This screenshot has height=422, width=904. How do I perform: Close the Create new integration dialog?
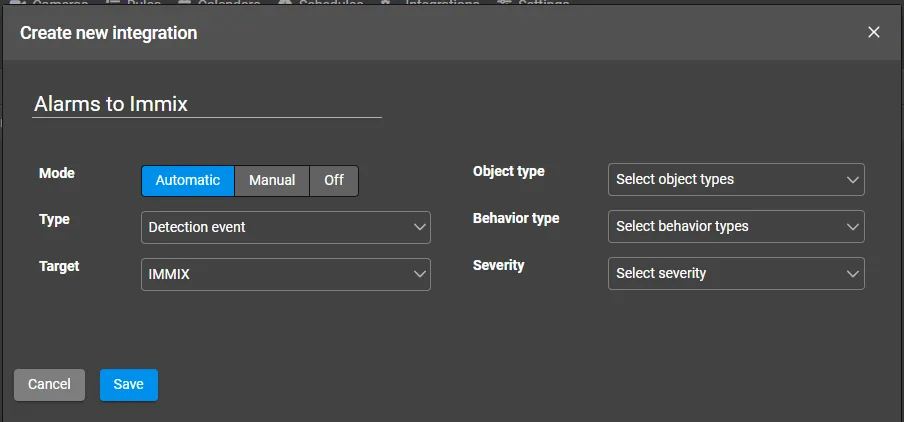pyautogui.click(x=873, y=32)
